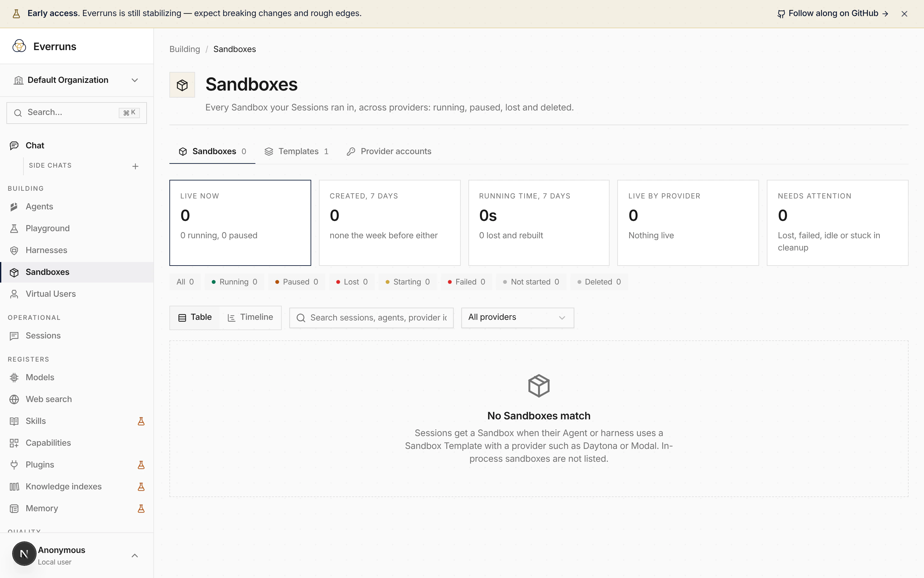The width and height of the screenshot is (924, 578).
Task: Switch to the Templates tab
Action: pyautogui.click(x=296, y=151)
